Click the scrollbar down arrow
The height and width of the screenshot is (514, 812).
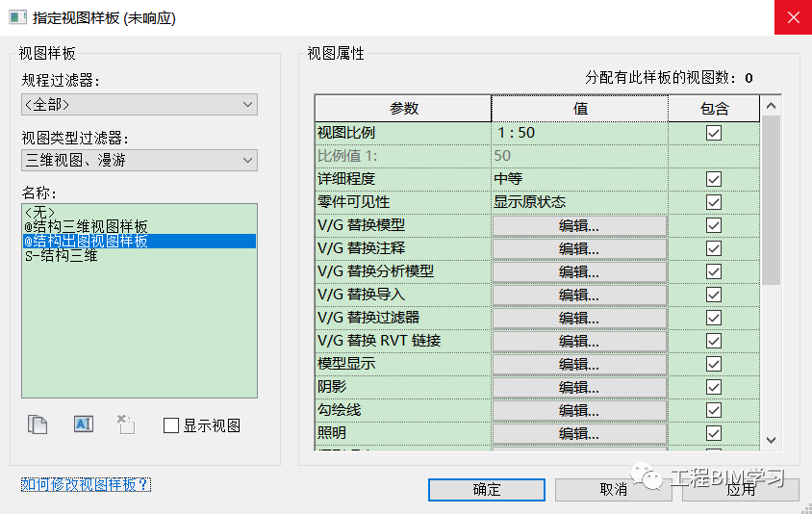pyautogui.click(x=771, y=441)
